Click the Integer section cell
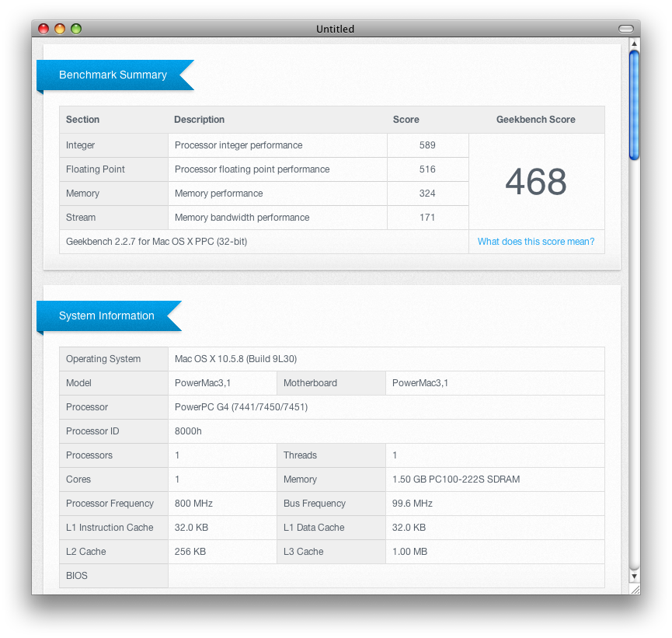Viewport: 672px width, 638px height. (x=113, y=145)
